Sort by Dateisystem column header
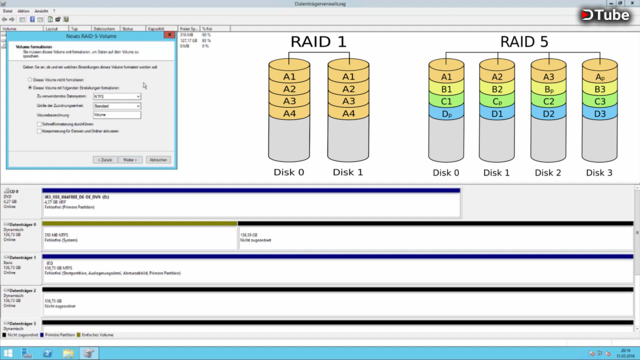The height and width of the screenshot is (360, 640). point(105,29)
